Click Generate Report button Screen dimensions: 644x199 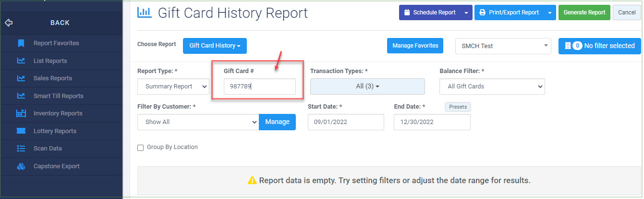coord(584,12)
